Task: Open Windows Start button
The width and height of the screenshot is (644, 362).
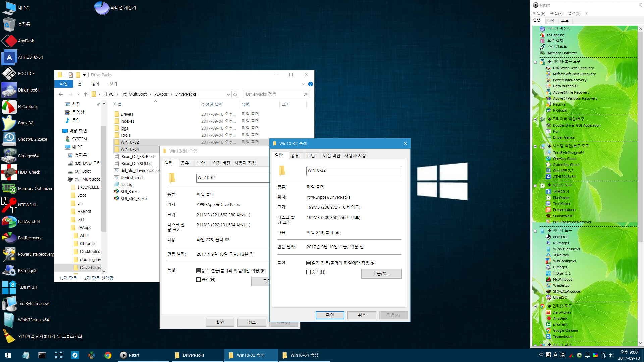Action: pyautogui.click(x=8, y=355)
